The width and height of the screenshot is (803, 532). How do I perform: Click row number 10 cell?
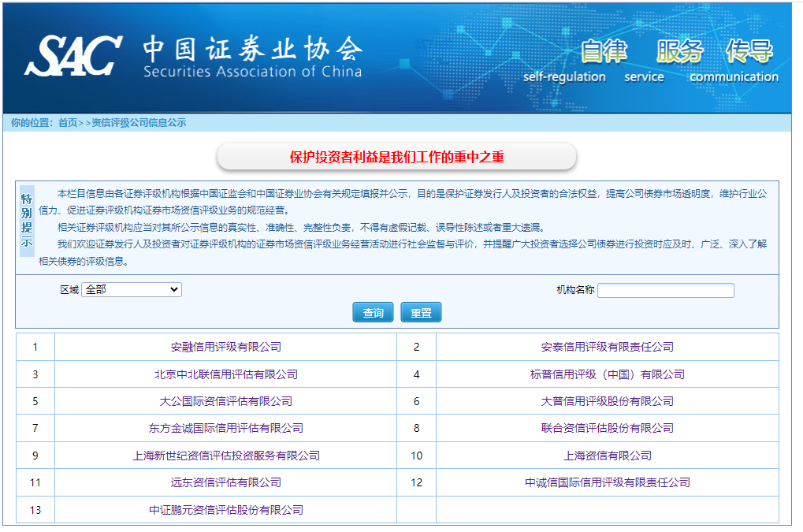[x=416, y=456]
